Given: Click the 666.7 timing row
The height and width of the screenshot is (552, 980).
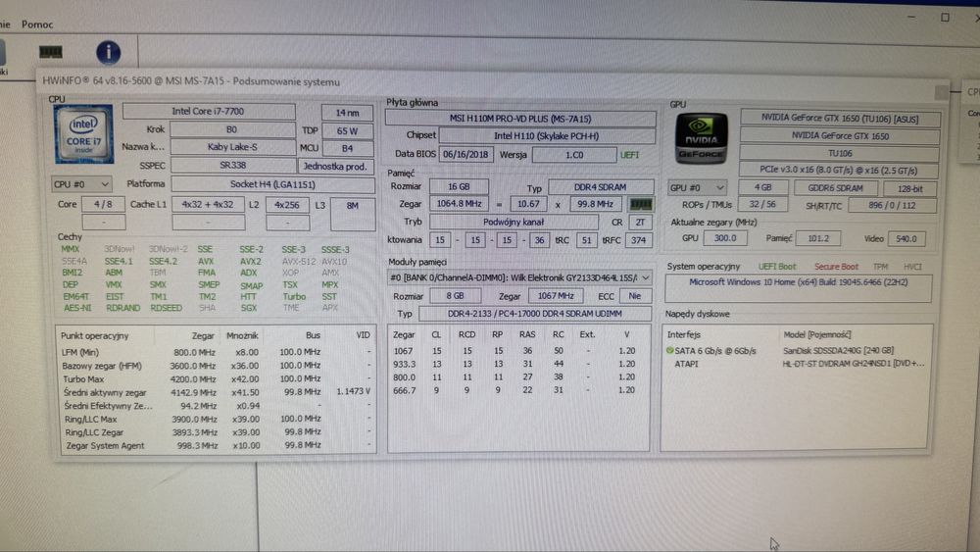Looking at the screenshot, I should click(517, 390).
